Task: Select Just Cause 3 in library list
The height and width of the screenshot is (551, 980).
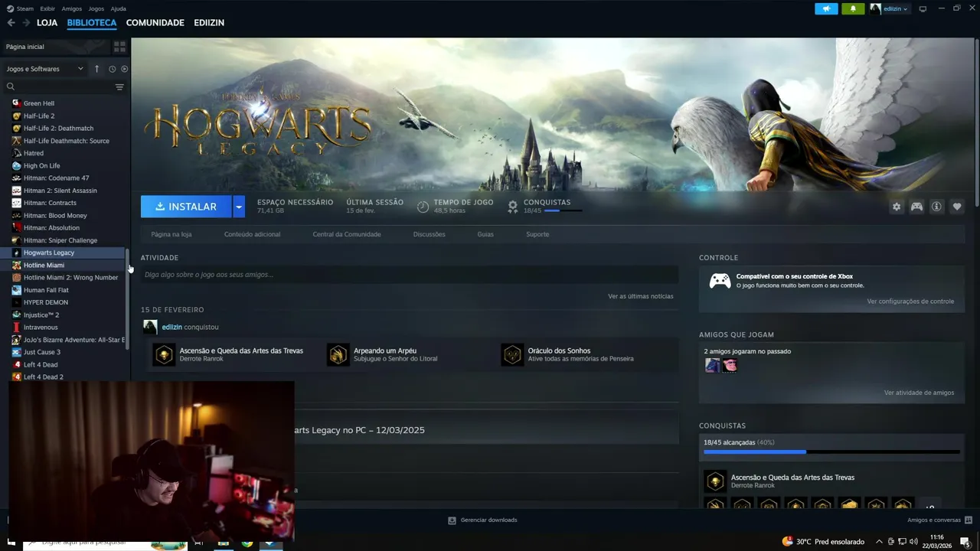Action: coord(63,352)
